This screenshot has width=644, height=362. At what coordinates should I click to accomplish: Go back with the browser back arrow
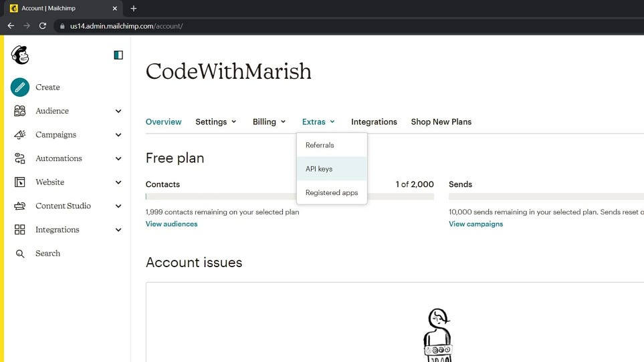(x=11, y=26)
